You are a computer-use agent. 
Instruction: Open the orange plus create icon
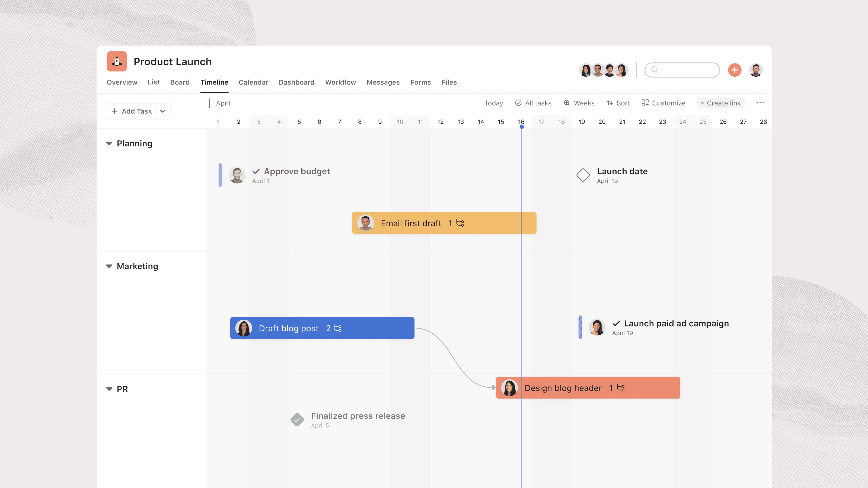coord(735,70)
